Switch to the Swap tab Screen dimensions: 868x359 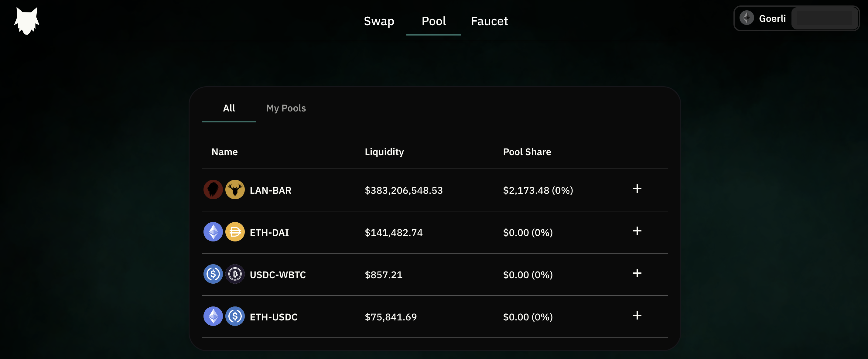pyautogui.click(x=379, y=21)
